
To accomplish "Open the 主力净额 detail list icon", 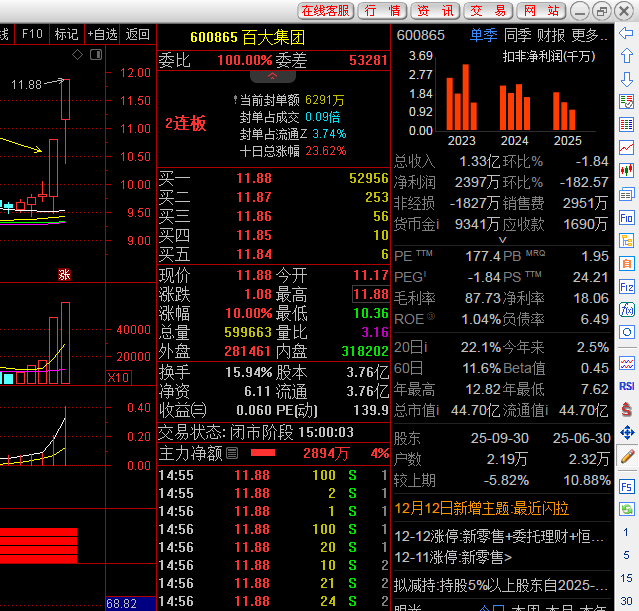I will click(232, 453).
